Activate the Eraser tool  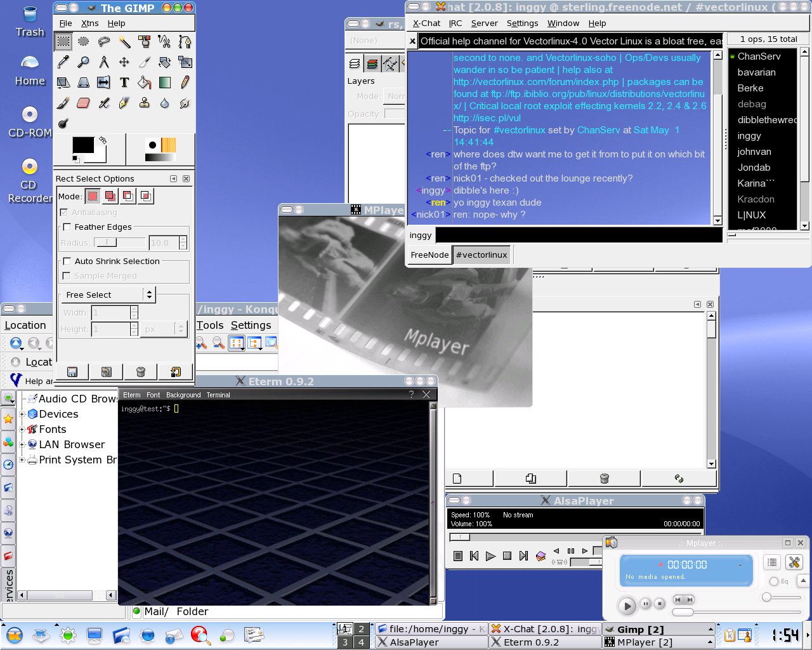[84, 103]
